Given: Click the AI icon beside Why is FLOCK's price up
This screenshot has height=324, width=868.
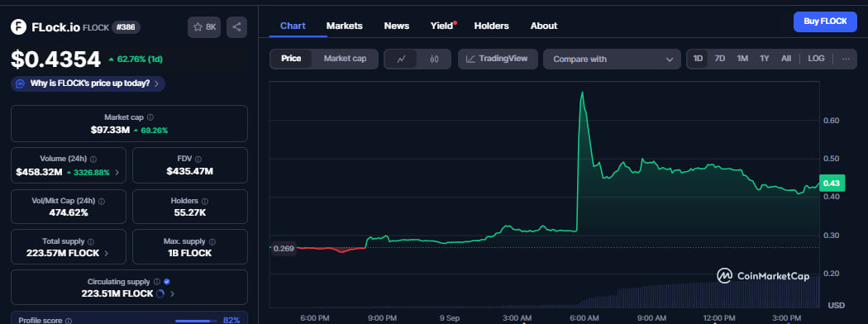Looking at the screenshot, I should tap(21, 83).
